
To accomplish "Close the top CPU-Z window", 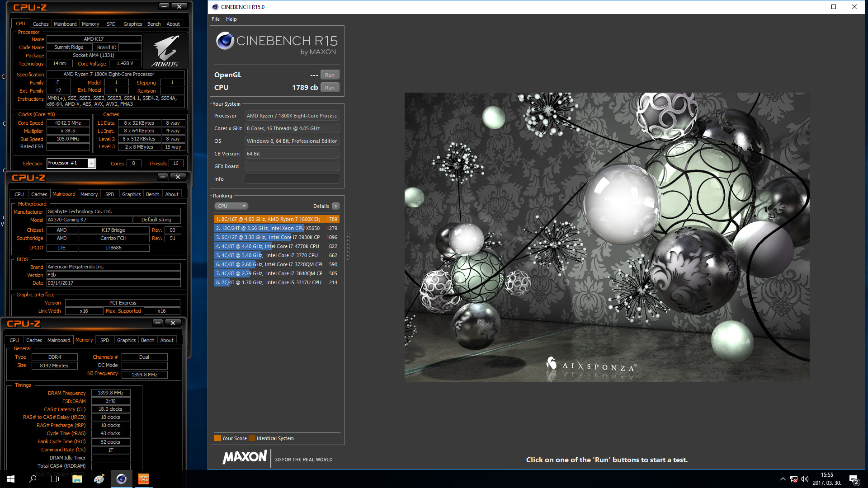I will 179,6.
